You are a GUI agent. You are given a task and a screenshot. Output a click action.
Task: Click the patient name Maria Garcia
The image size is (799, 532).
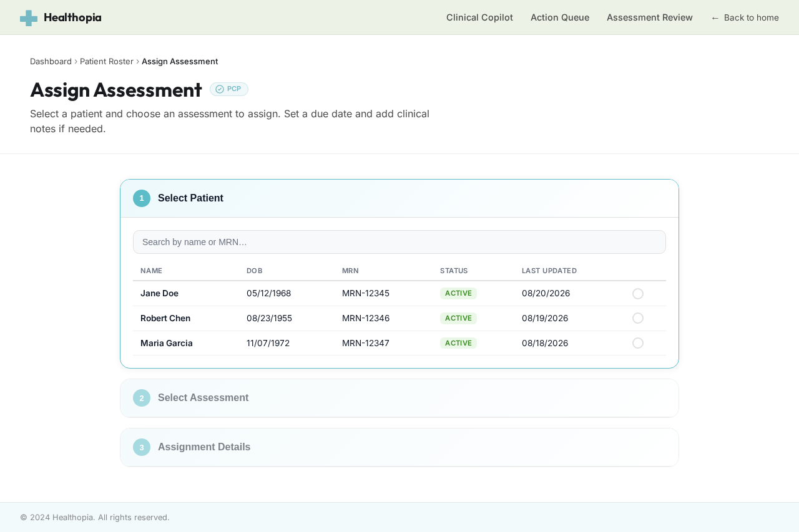click(167, 343)
